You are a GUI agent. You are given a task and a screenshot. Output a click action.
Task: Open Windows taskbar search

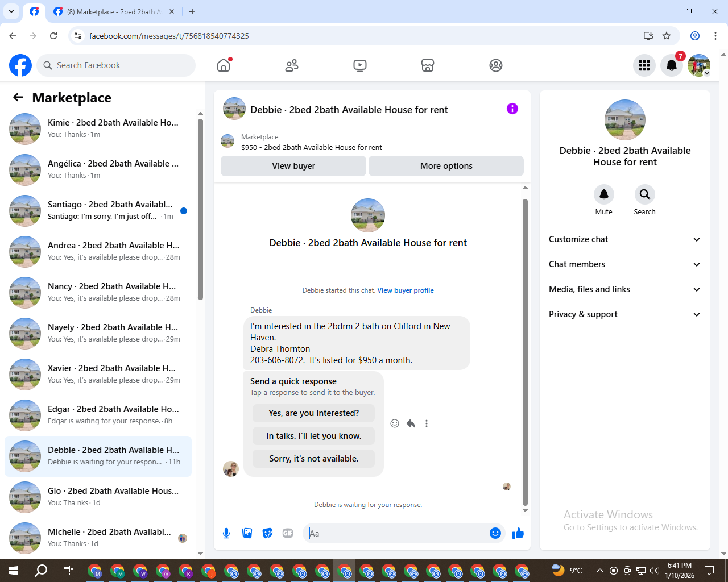[x=41, y=571]
